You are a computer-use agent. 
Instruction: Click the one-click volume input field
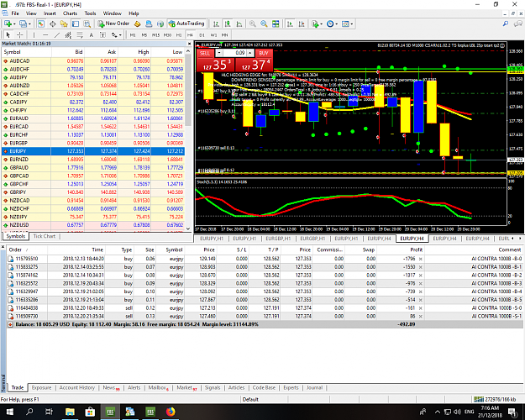pos(234,53)
